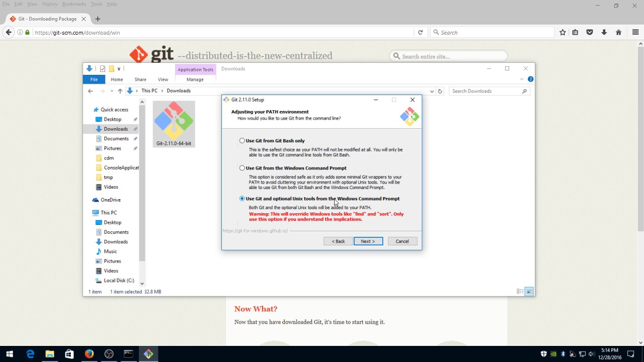Select Use Git from the Windows Command Prompt

coord(242,168)
